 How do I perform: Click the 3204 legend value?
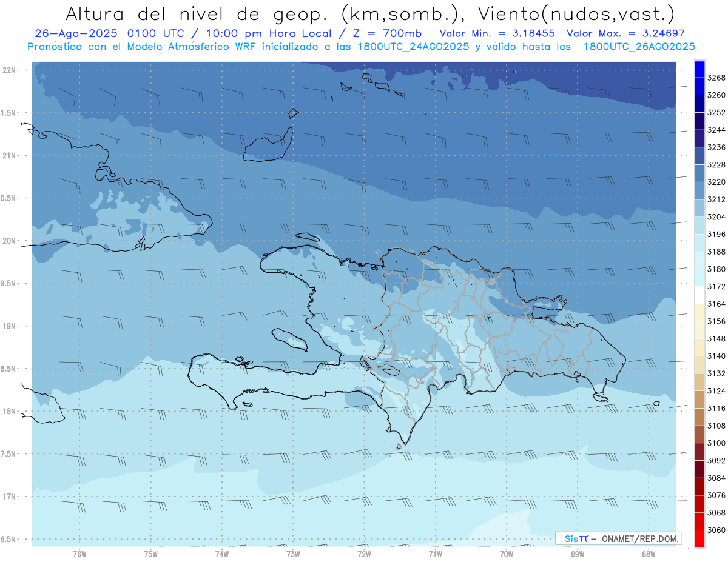coord(716,217)
